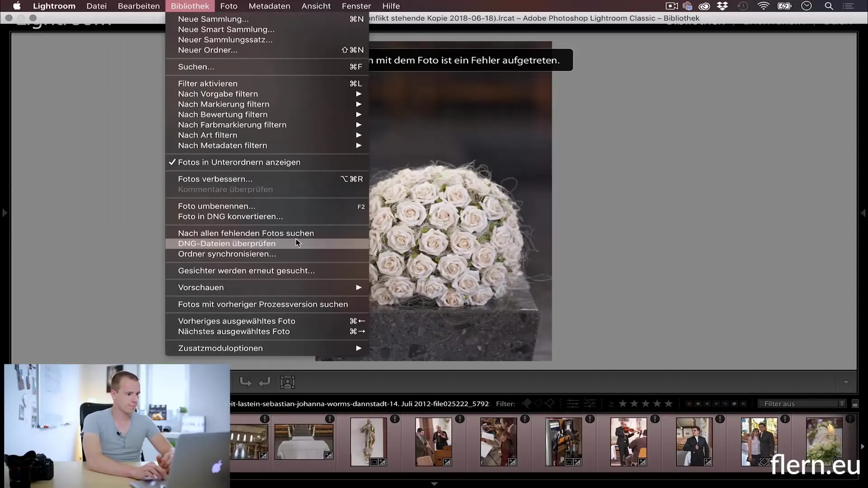The width and height of the screenshot is (868, 488).
Task: Toggle yellow color label filter
Action: tap(698, 404)
